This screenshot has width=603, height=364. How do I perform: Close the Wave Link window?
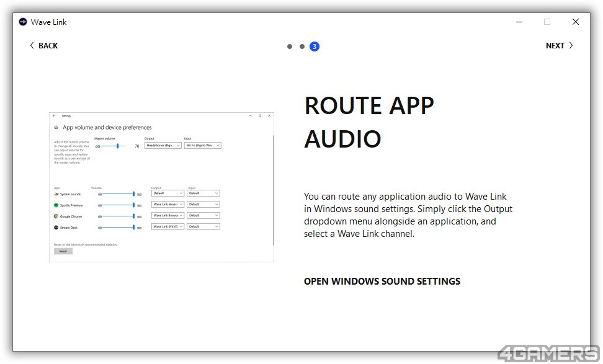coord(575,22)
